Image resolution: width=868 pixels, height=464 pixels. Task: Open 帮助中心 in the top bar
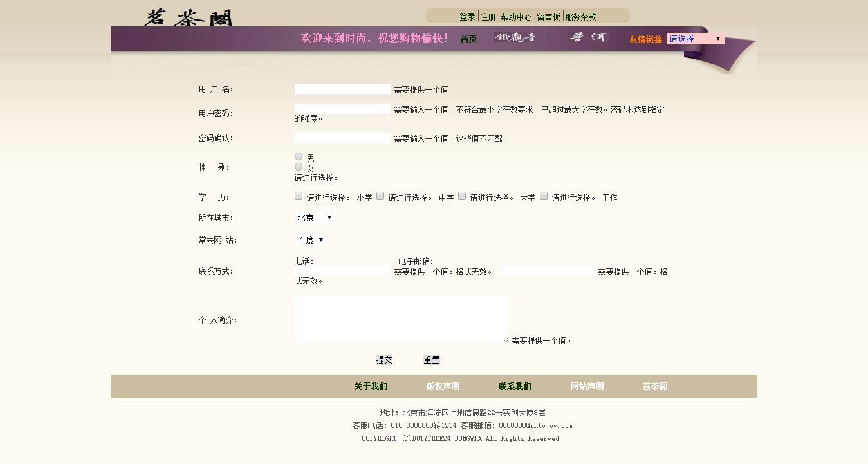(516, 17)
